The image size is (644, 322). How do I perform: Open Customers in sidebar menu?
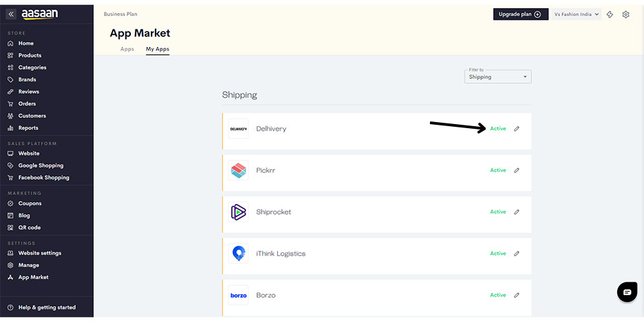click(x=32, y=116)
